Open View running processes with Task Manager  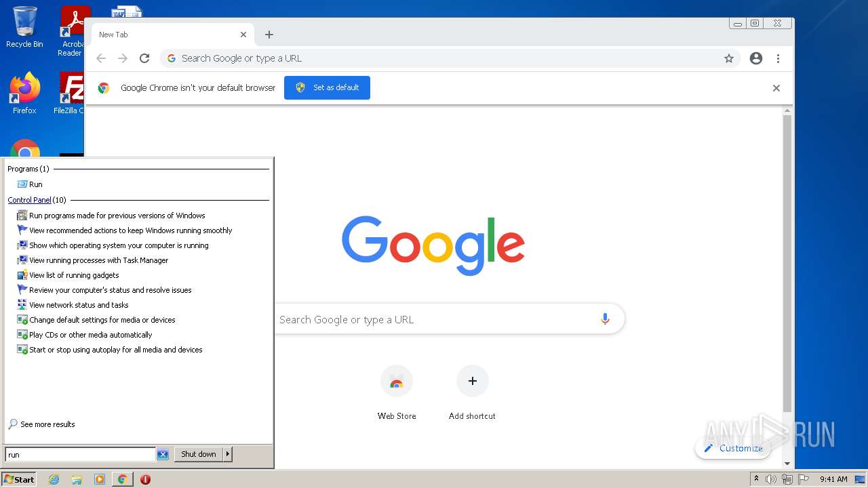[x=93, y=260]
